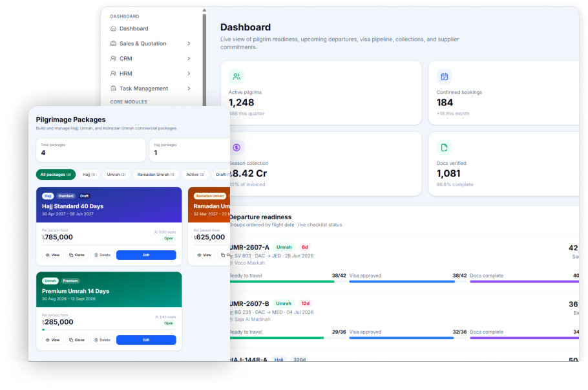Expand the CRM menu chevron
Image resolution: width=588 pixels, height=390 pixels.
(189, 59)
